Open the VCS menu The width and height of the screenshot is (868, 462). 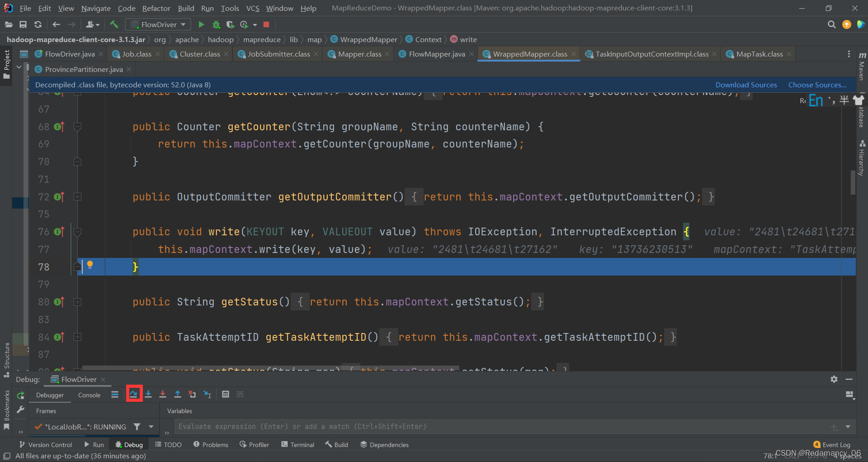(253, 8)
